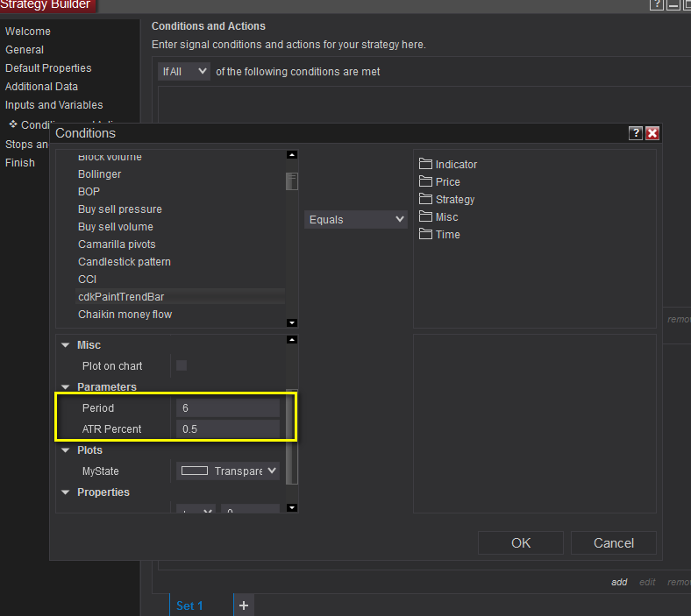Toggle the Plot on chart checkbox
The height and width of the screenshot is (616, 691).
point(182,365)
